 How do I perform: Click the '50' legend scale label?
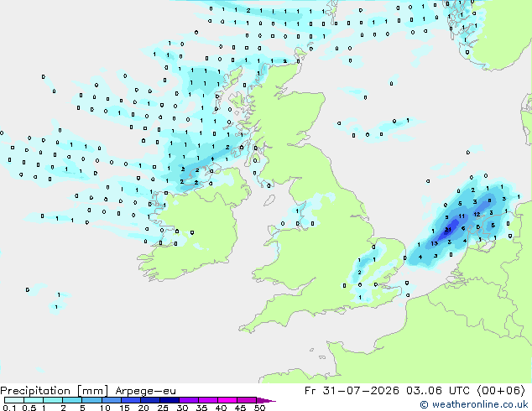[259, 408]
